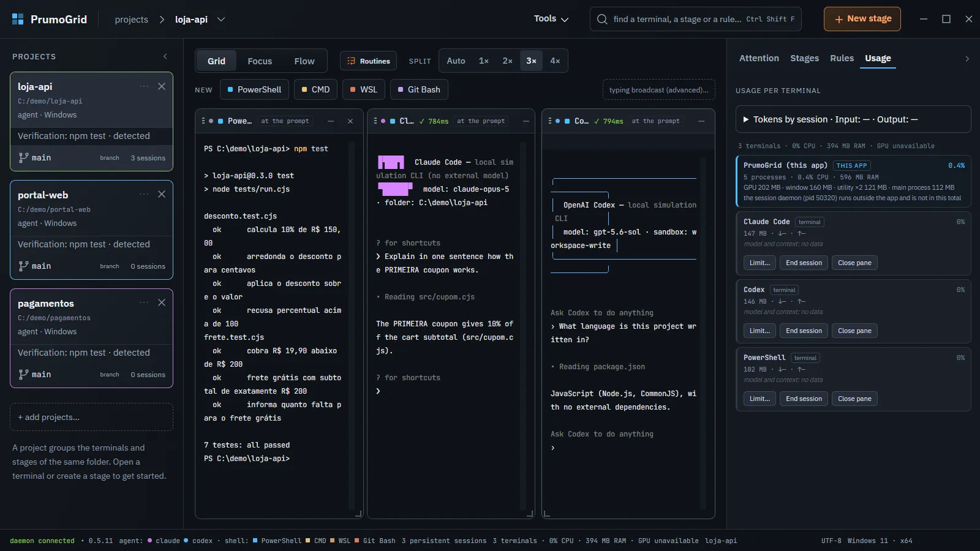
Task: Switch to the Stages tab
Action: [804, 58]
